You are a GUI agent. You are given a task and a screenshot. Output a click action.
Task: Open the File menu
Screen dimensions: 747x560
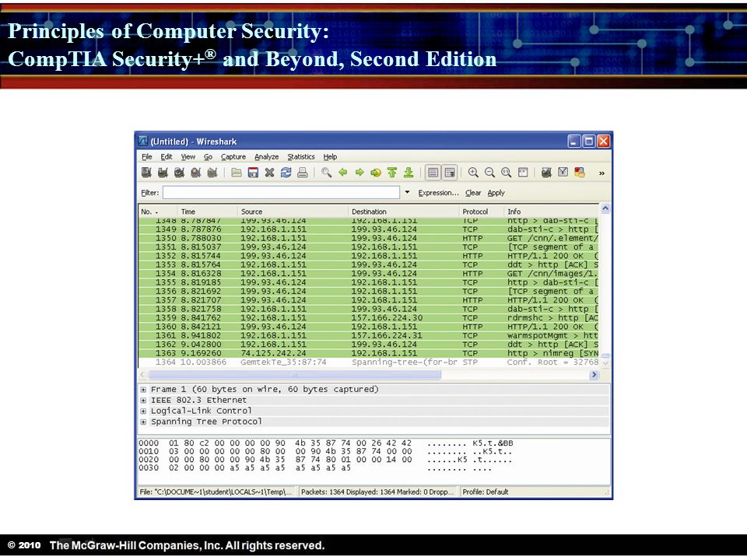(x=147, y=156)
